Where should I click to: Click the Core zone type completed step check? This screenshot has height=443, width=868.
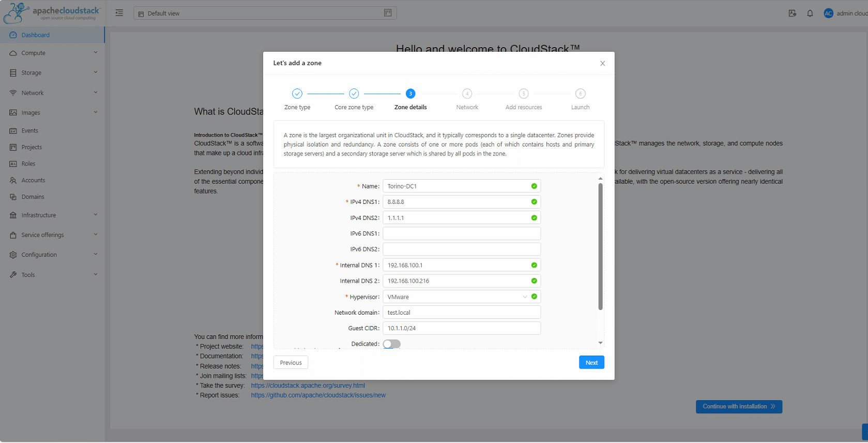[354, 94]
